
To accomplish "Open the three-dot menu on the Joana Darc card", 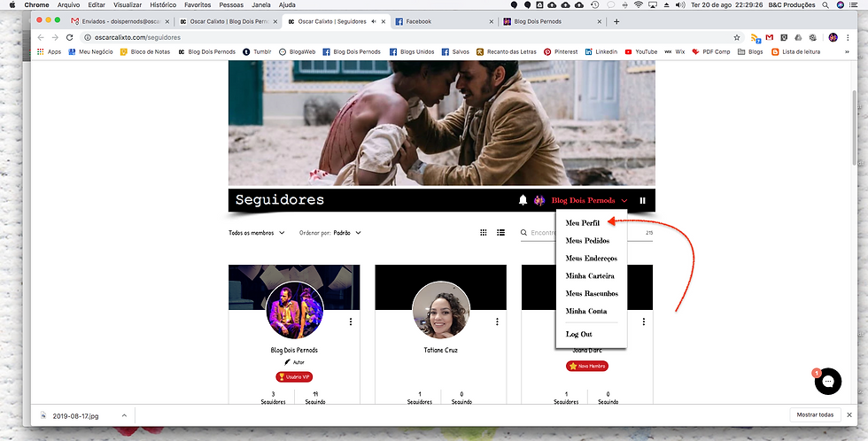I will pos(643,321).
